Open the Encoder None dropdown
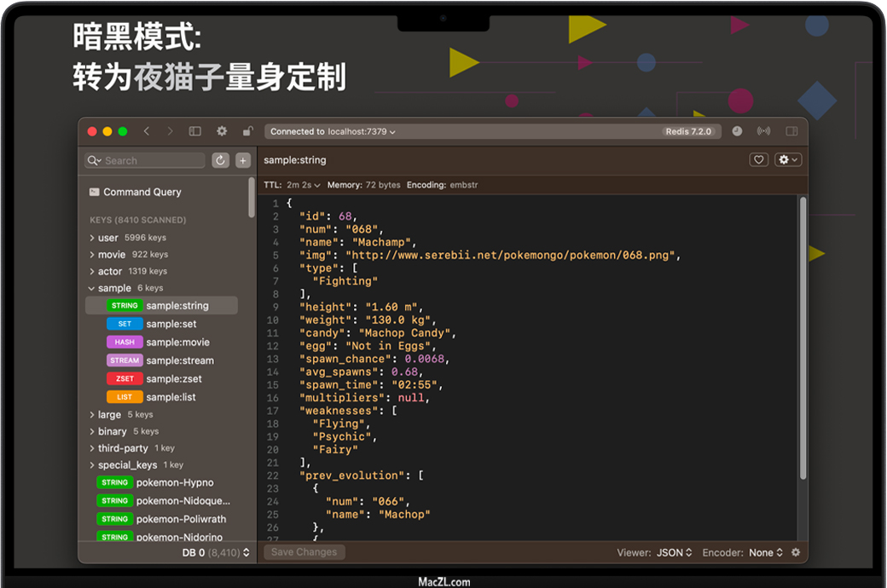The width and height of the screenshot is (887, 588). click(766, 552)
